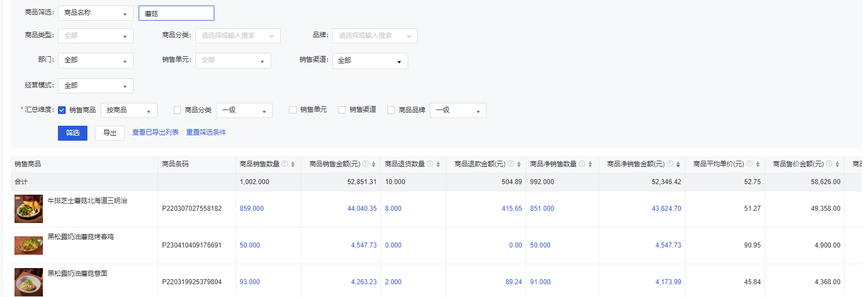Sort by 商品销售金额(元) column arrows
The image size is (868, 297).
[374, 164]
